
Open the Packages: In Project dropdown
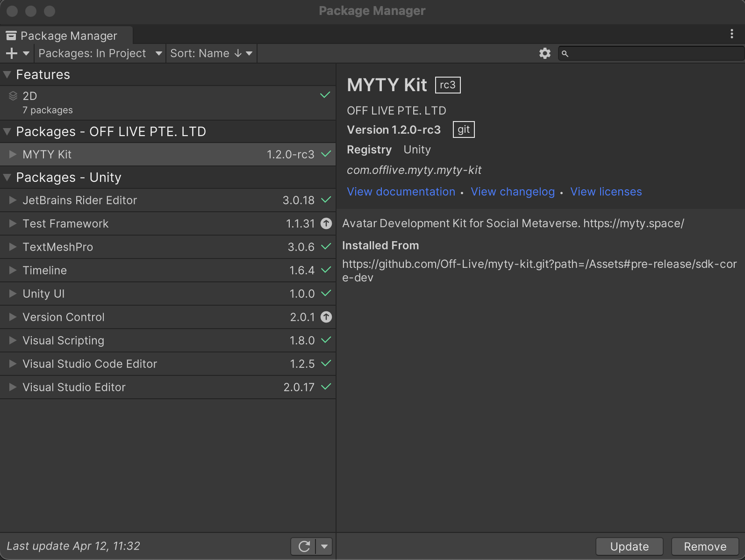(100, 54)
